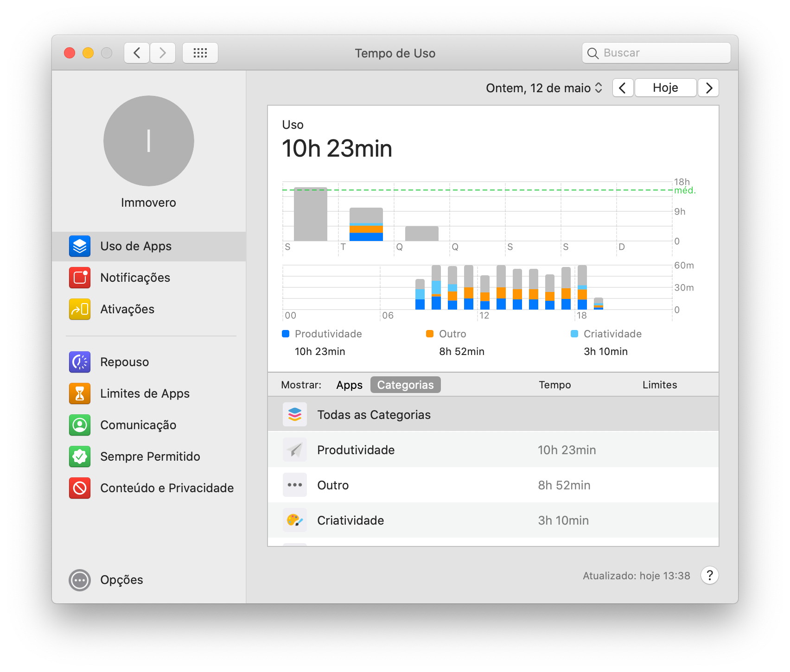Image resolution: width=790 pixels, height=672 pixels.
Task: Click the Wednesday weekly usage bar
Action: click(x=422, y=234)
